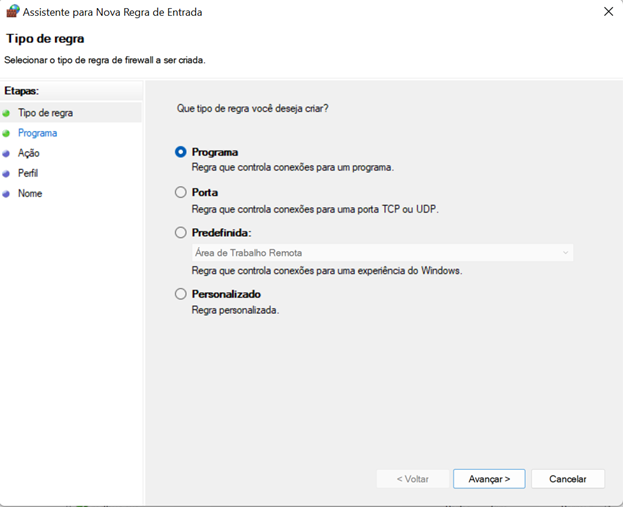Click the green bullet beside Tipo de regra
The width and height of the screenshot is (623, 507).
point(6,113)
